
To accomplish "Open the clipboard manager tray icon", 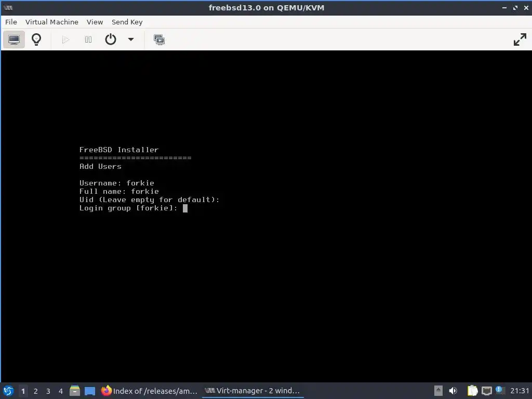I will (472, 391).
